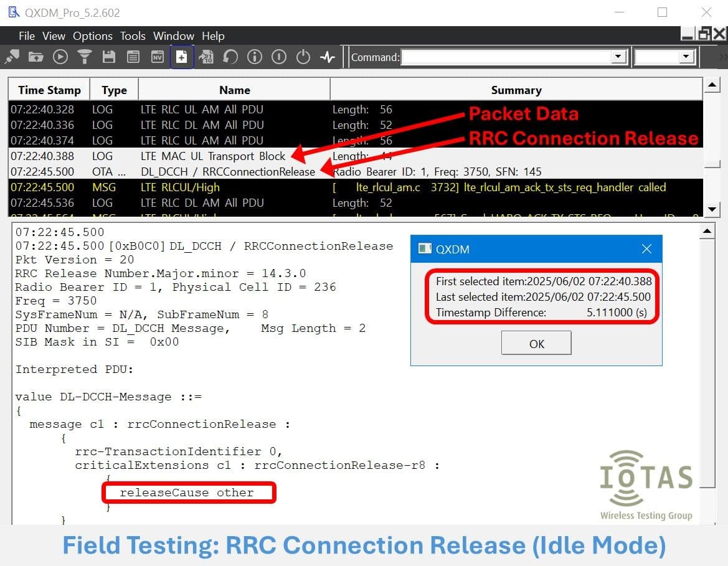
Task: Click the Time Stamp column header
Action: tap(49, 90)
